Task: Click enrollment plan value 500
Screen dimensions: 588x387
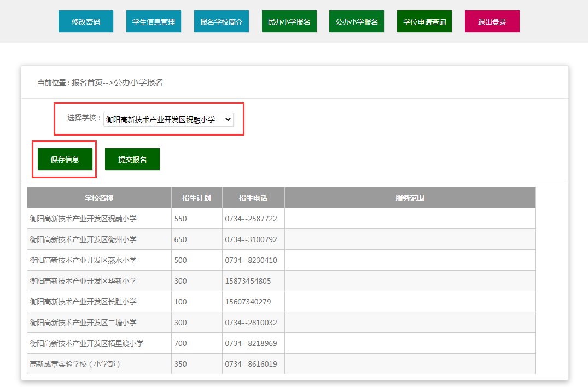Action: 181,260
